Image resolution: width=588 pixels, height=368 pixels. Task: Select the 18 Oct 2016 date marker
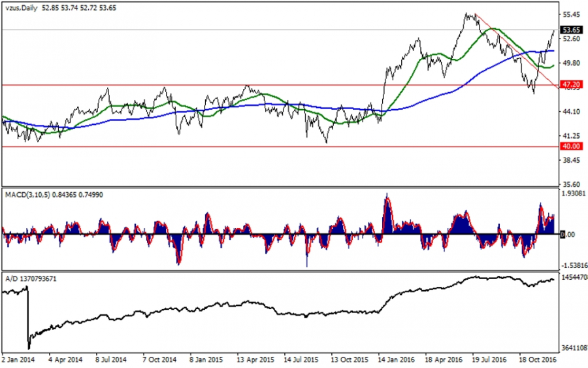pos(537,359)
